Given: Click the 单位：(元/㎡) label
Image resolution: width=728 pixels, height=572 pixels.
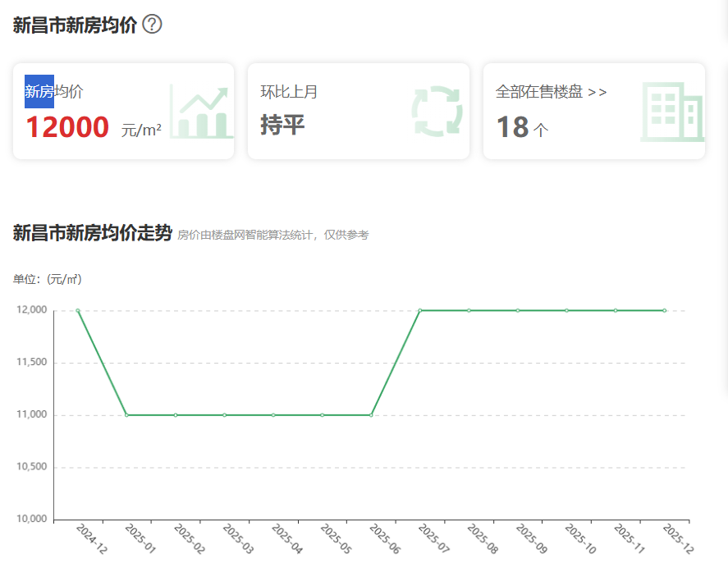Looking at the screenshot, I should (x=47, y=278).
